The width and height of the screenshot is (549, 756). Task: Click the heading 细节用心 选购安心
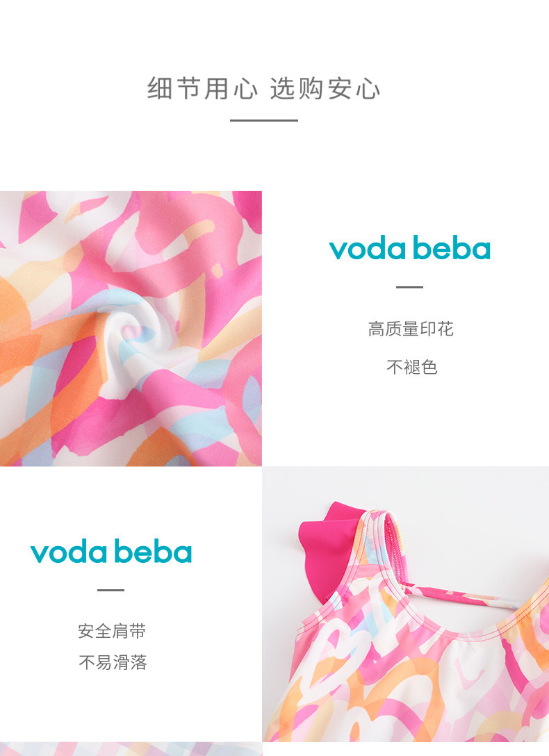pyautogui.click(x=263, y=89)
